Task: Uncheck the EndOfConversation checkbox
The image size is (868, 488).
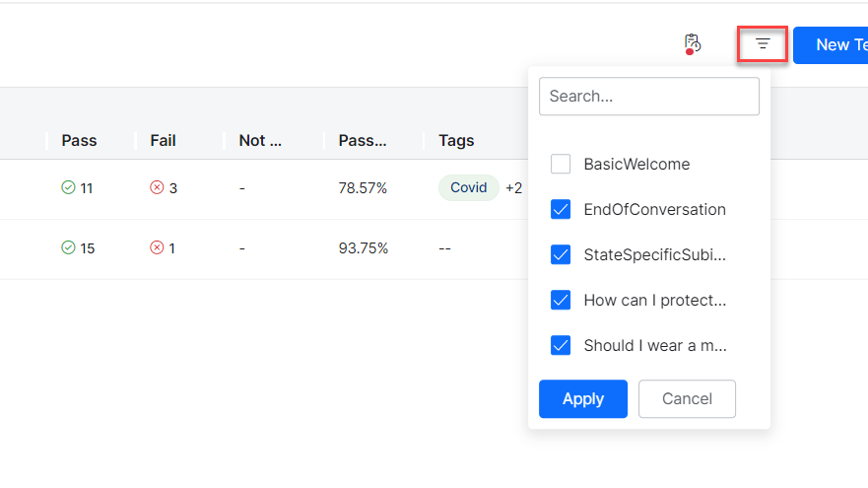Action: pyautogui.click(x=561, y=210)
